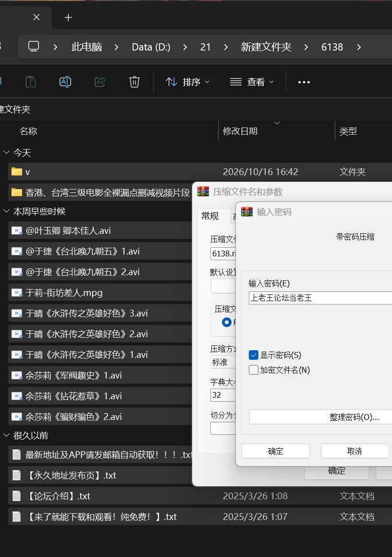Enable the 加密文件名(N) checkbox
The height and width of the screenshot is (557, 392).
pyautogui.click(x=254, y=370)
